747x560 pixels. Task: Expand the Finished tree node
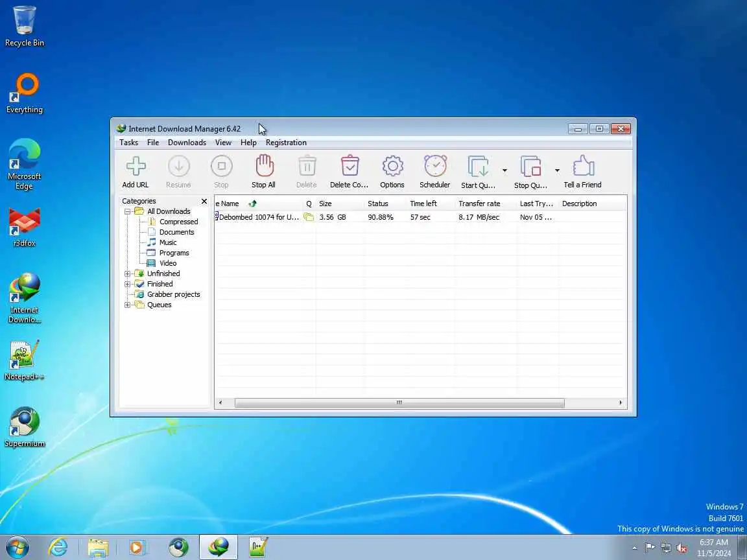click(x=127, y=285)
